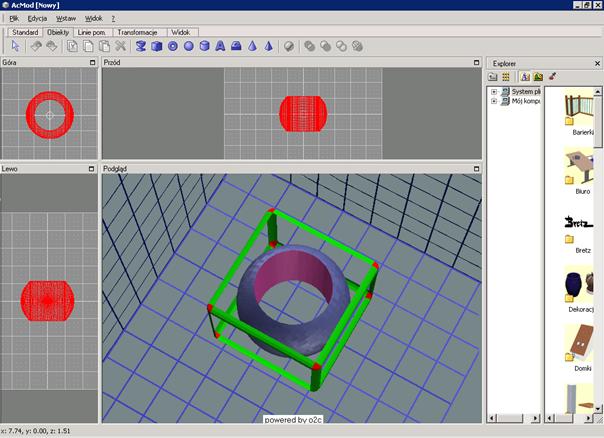Click red object in Przód view
The width and height of the screenshot is (604, 438).
pos(303,114)
